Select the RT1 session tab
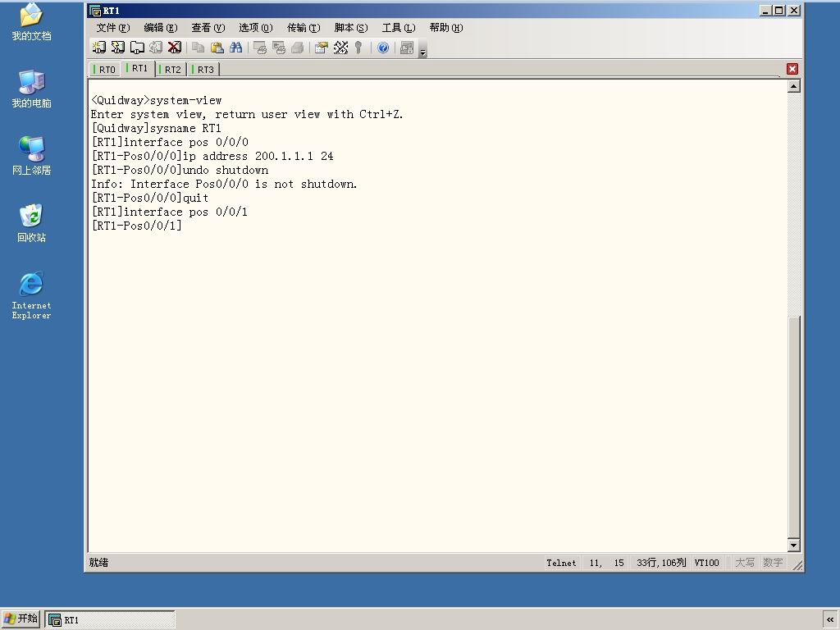The image size is (840, 630). point(138,68)
